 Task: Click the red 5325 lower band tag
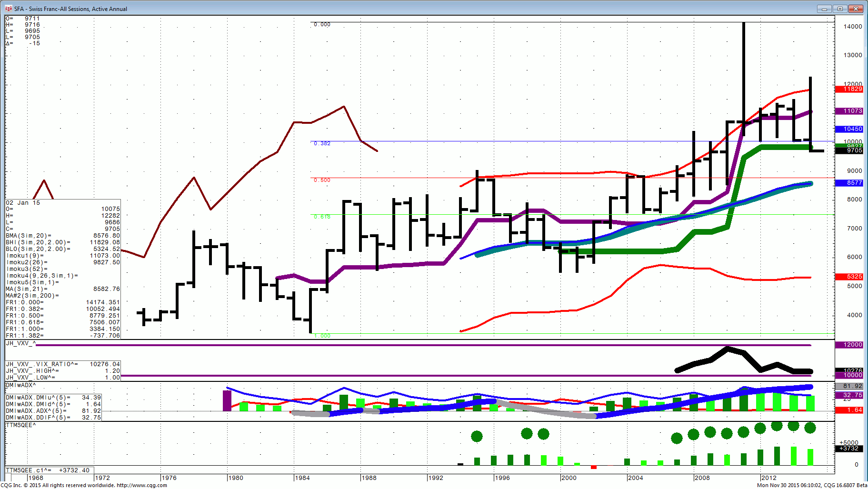(x=852, y=277)
